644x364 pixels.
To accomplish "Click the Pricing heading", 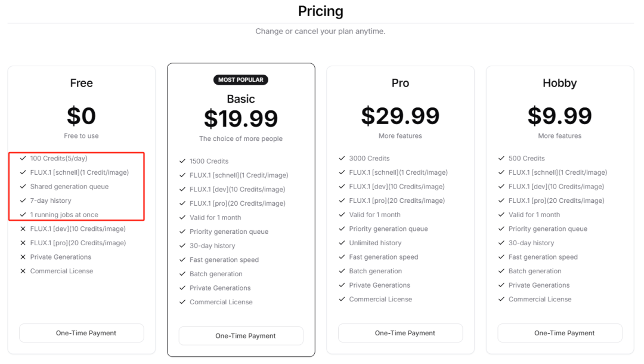I will coord(321,11).
